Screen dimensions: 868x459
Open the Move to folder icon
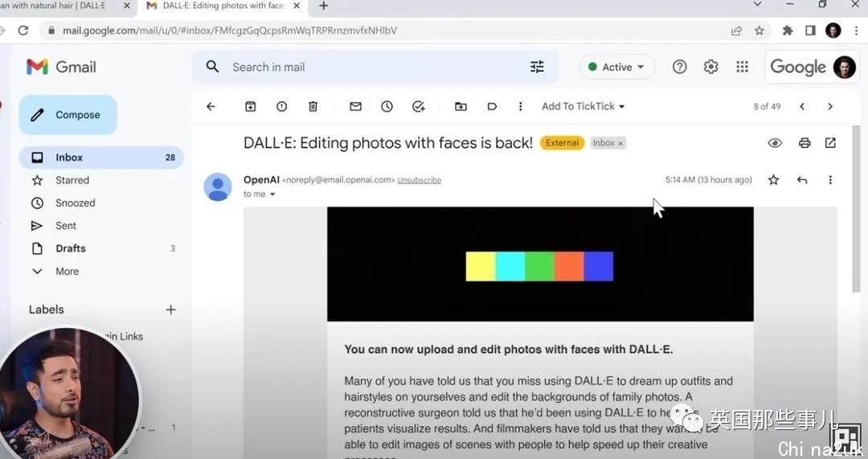click(x=461, y=106)
